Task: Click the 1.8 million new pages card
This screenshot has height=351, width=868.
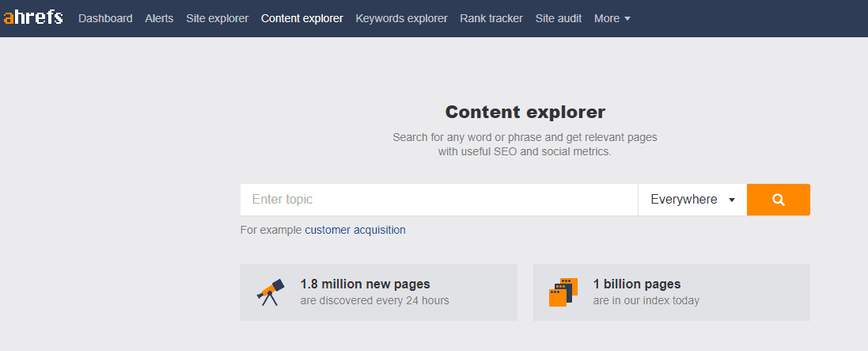Action: (x=379, y=292)
